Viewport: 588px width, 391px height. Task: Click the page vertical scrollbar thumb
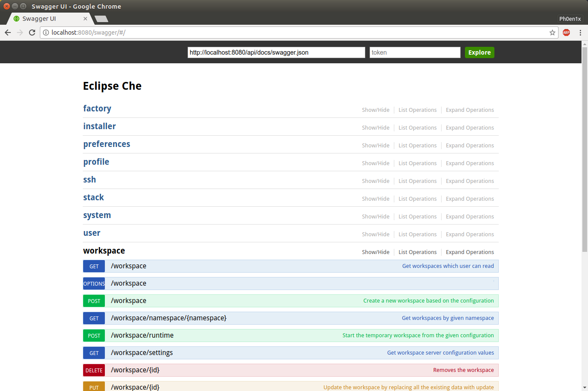[x=585, y=149]
